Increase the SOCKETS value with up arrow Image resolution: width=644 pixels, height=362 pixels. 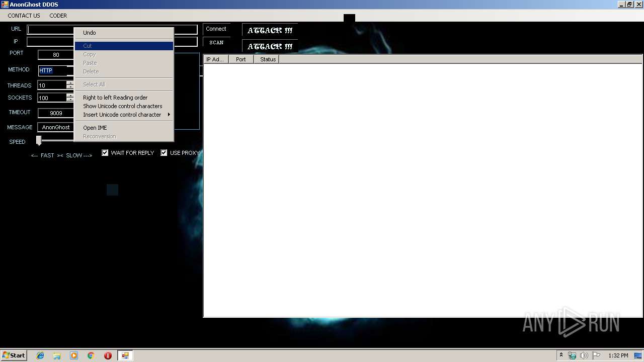click(70, 96)
